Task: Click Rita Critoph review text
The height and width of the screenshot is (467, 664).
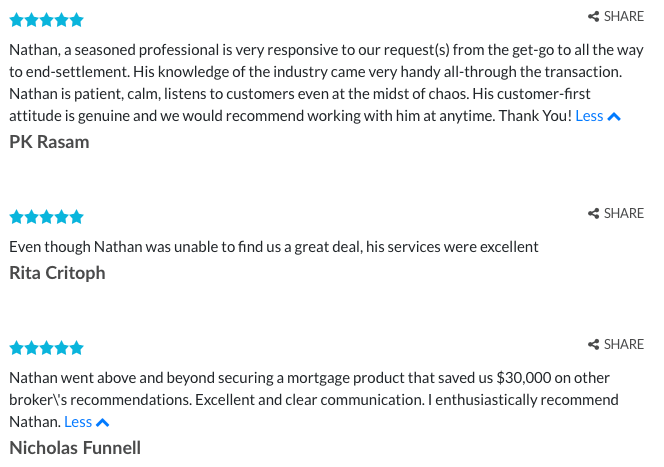Action: [x=274, y=247]
